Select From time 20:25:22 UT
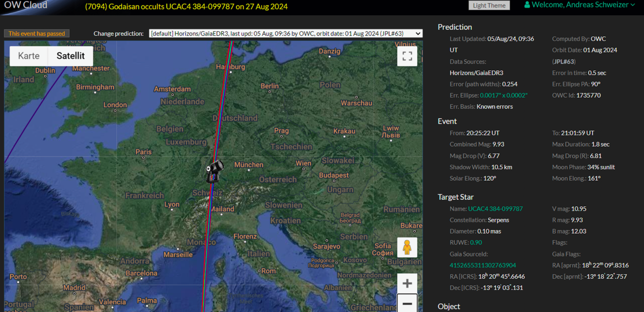Screen dimensions: 644x312 tap(483, 133)
